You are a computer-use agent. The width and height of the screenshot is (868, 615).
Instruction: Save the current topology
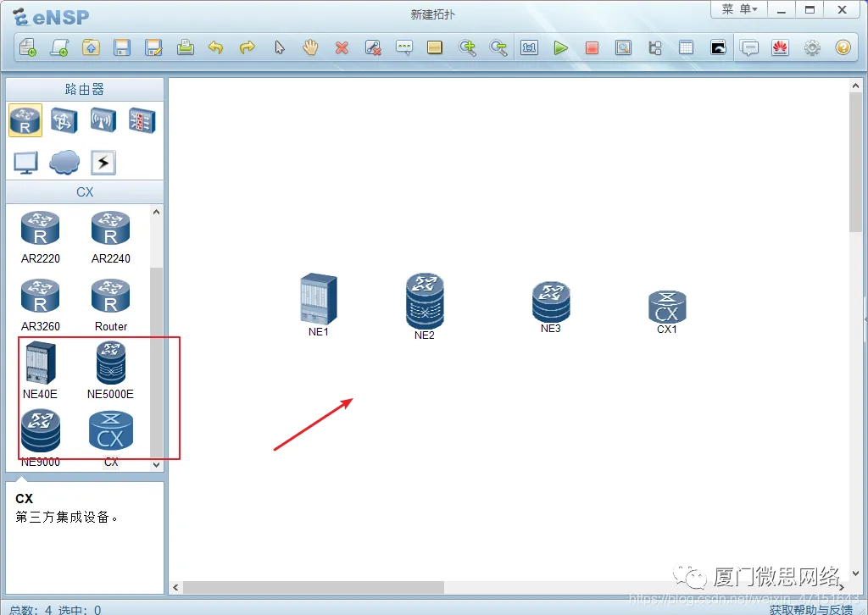click(x=122, y=47)
